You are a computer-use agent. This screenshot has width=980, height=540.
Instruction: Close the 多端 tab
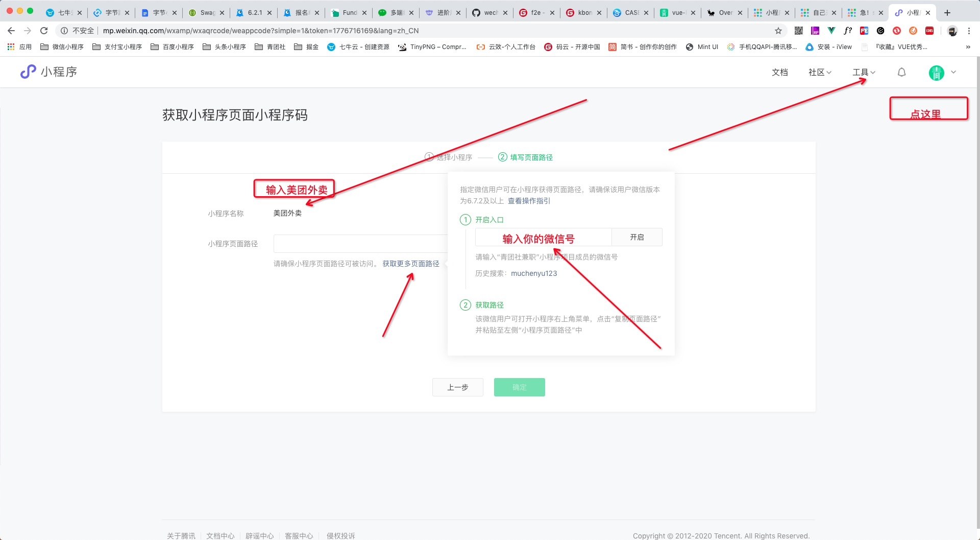[411, 13]
